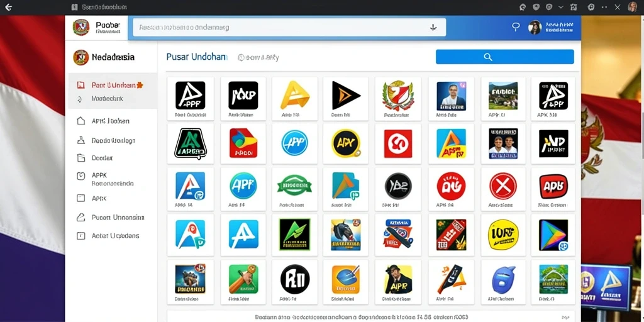This screenshot has height=322, width=644.
Task: Click the Pusar Undohan heading tab
Action: [197, 57]
